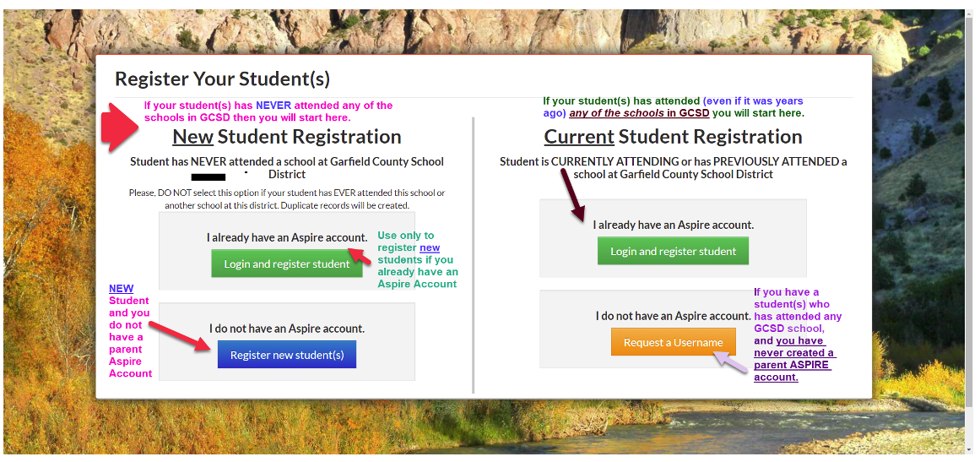This screenshot has height=462, width=980.
Task: Click underlined 'any of the schools in GCSD' text
Action: [639, 113]
